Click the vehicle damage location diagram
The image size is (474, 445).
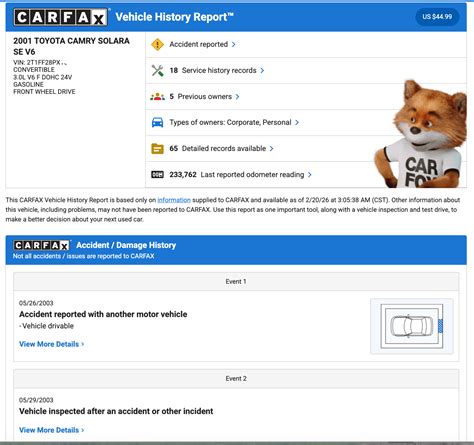click(x=412, y=326)
